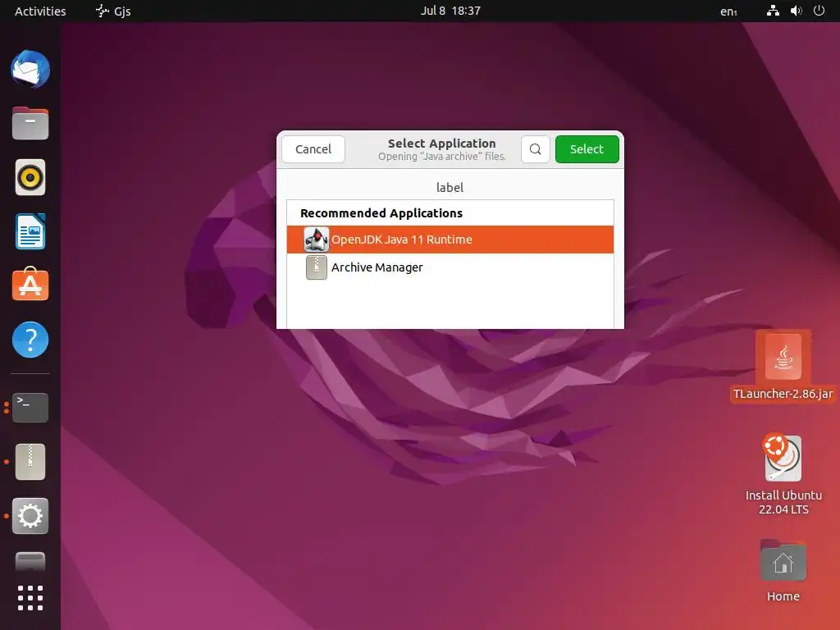
Task: Click the drive icon in dock
Action: click(x=30, y=561)
